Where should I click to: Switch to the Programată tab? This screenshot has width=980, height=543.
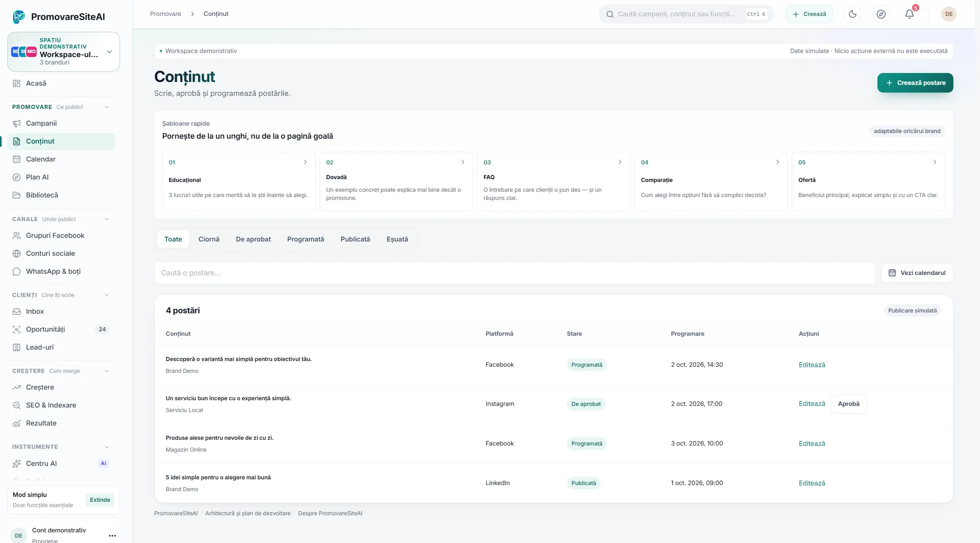pyautogui.click(x=305, y=239)
